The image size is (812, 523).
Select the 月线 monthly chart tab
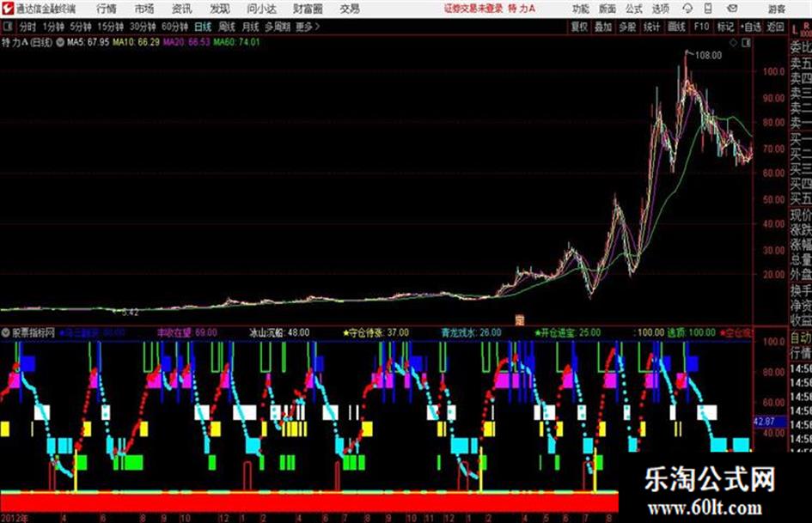pyautogui.click(x=251, y=27)
